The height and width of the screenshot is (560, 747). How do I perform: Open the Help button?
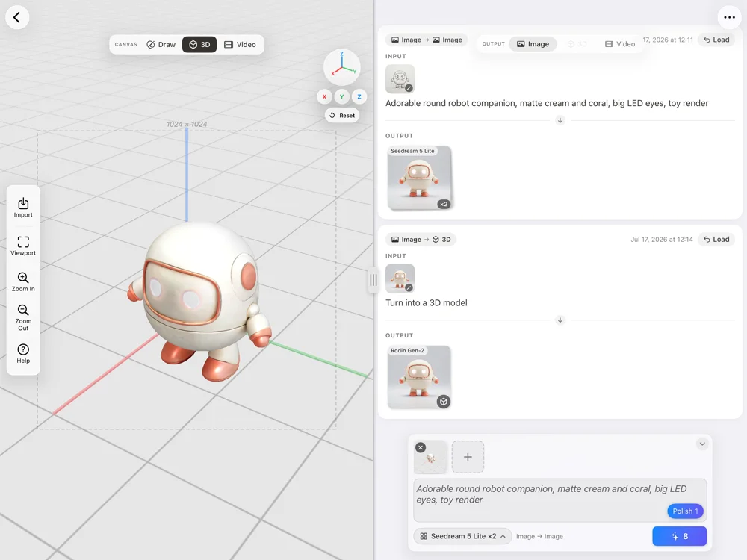click(23, 354)
